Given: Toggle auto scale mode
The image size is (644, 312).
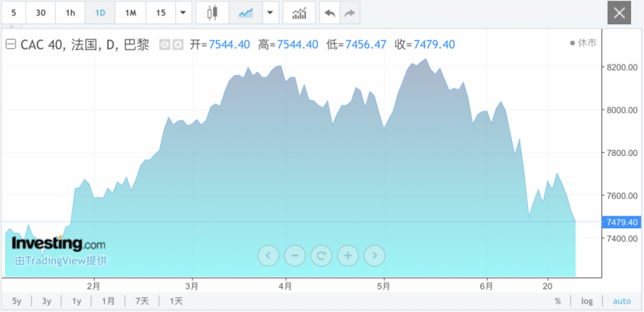Looking at the screenshot, I should point(621,301).
